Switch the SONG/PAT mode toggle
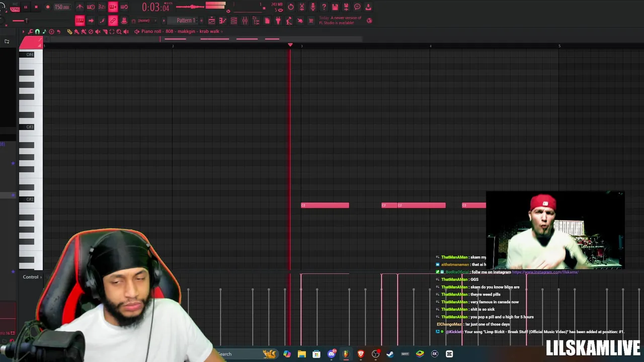Viewport: 644px width, 362px height. [15, 7]
